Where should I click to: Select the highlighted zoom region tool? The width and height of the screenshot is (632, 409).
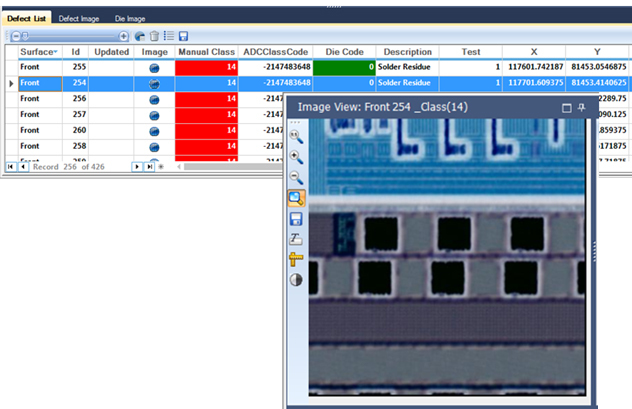(297, 198)
